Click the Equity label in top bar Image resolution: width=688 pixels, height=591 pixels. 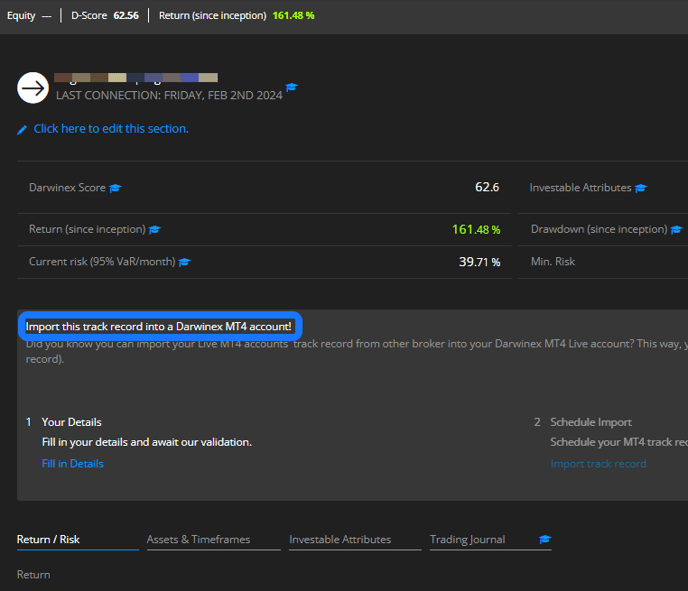21,16
